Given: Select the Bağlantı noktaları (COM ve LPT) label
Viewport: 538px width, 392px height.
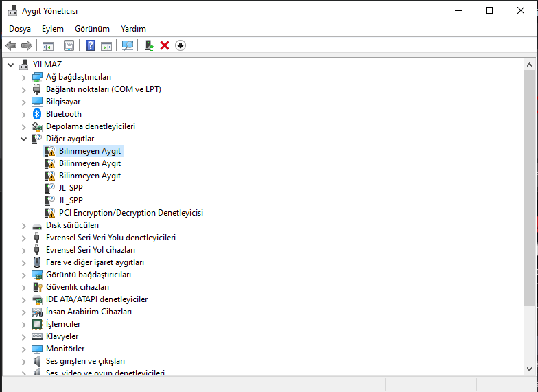Looking at the screenshot, I should click(103, 89).
